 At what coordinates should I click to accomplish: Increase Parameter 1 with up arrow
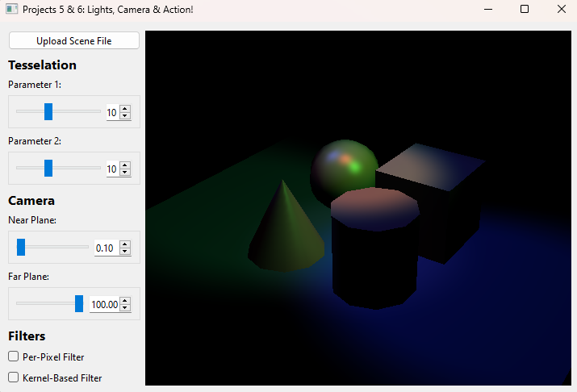point(125,109)
